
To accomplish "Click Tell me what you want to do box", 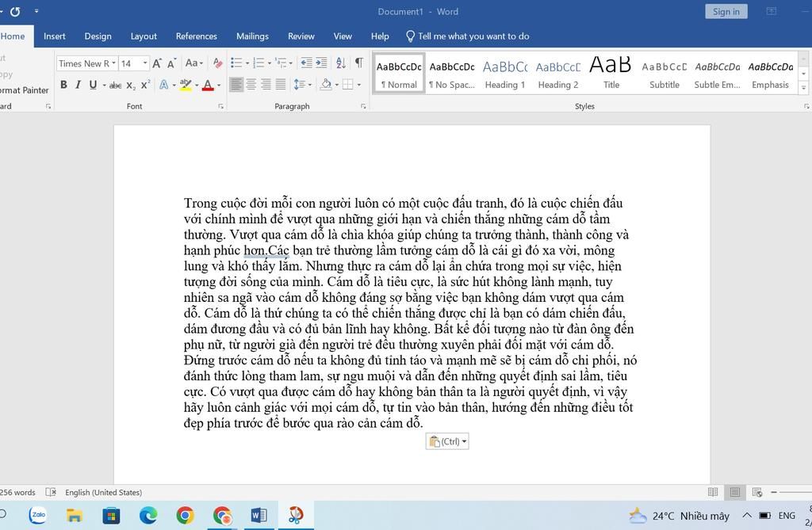I will point(468,36).
